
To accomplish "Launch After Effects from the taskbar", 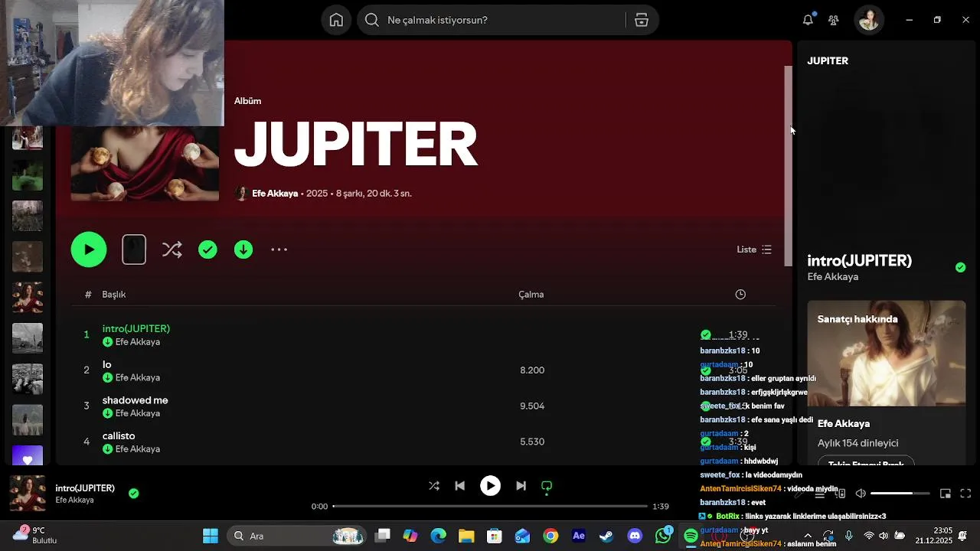I will point(579,536).
